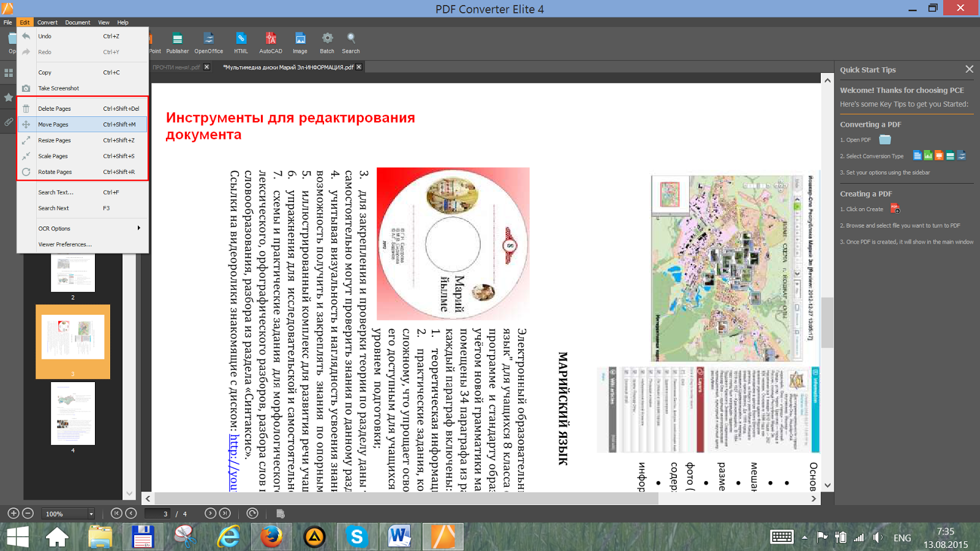Switch to ПРОЧТИ меня!.pdf tab
Image resolution: width=980 pixels, height=551 pixels.
point(176,67)
